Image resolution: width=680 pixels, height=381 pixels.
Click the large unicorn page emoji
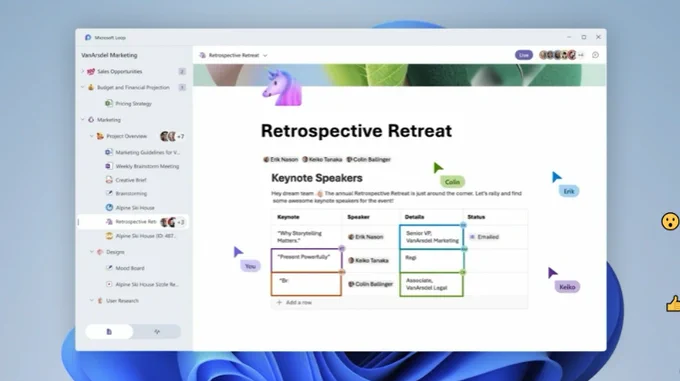282,88
